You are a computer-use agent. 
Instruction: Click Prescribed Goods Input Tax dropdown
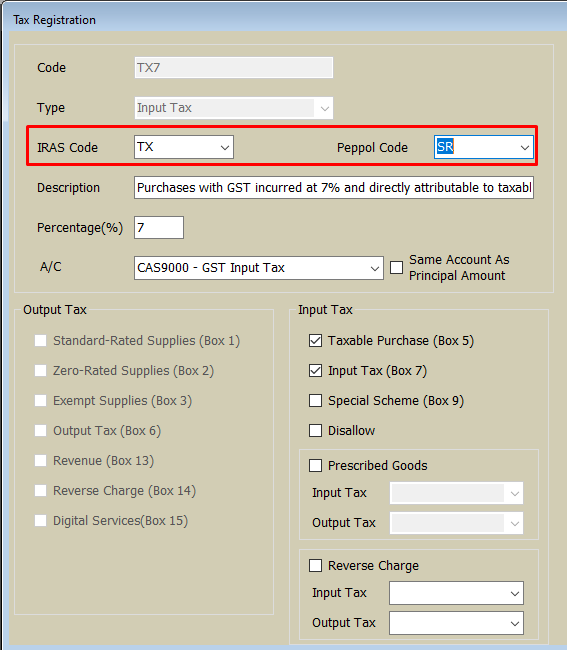tap(456, 493)
